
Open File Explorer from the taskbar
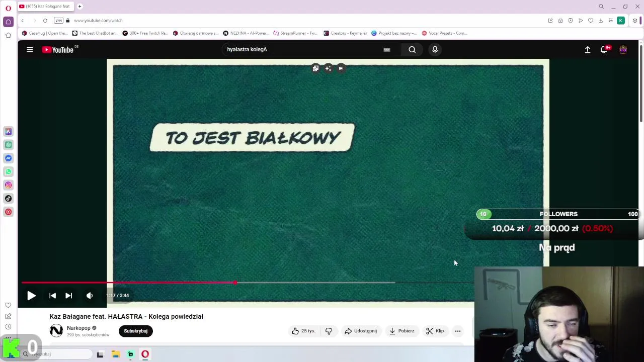tap(115, 354)
